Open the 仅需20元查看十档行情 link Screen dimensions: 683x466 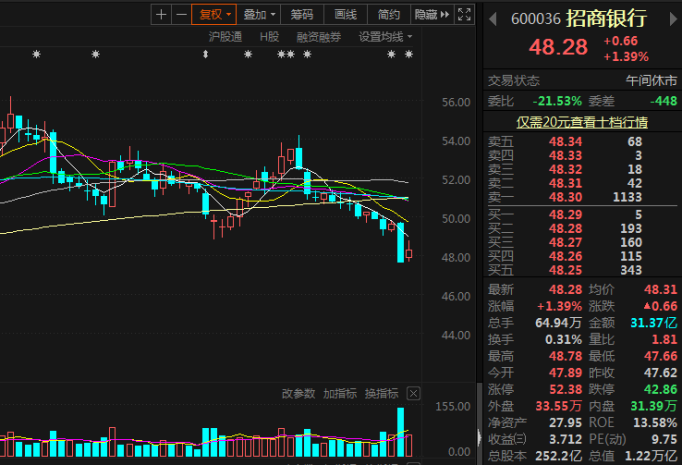582,122
